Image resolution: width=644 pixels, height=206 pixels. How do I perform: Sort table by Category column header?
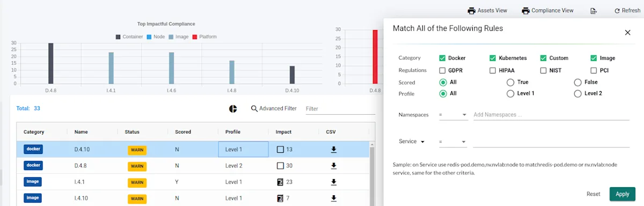[34, 132]
